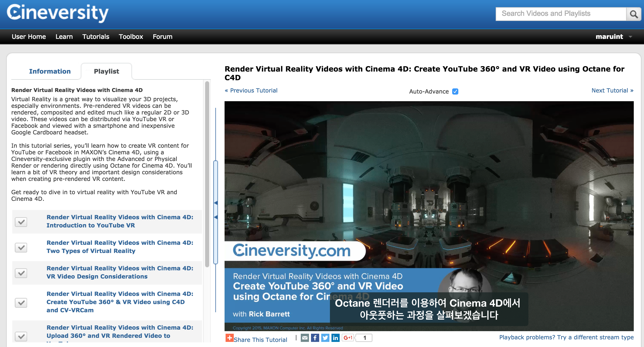Click the Google +1 count bubble
This screenshot has height=347, width=644.
point(364,338)
